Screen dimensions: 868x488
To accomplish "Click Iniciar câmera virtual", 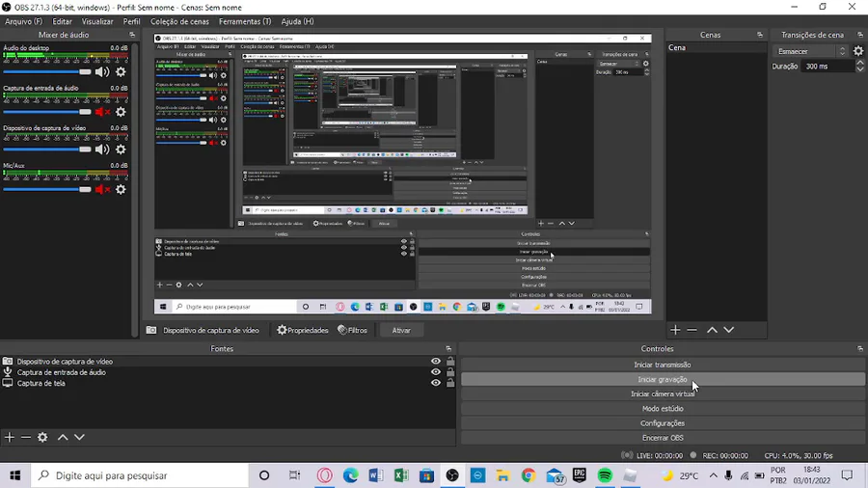I will [663, 393].
